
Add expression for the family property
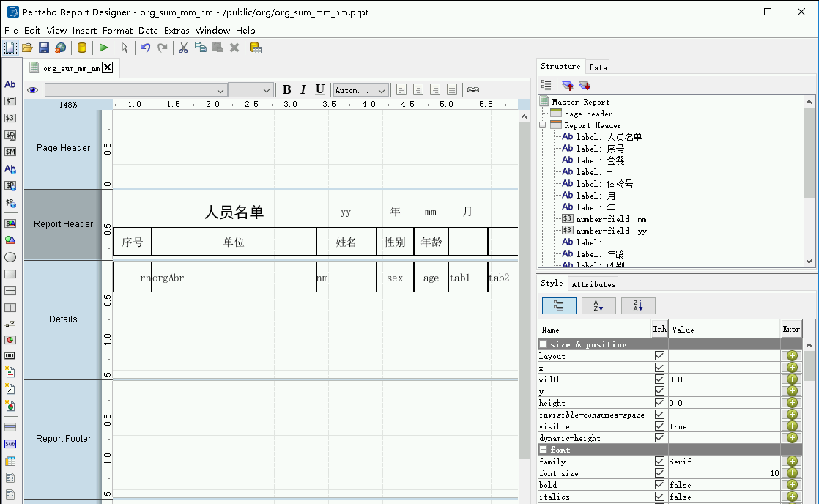coord(792,462)
